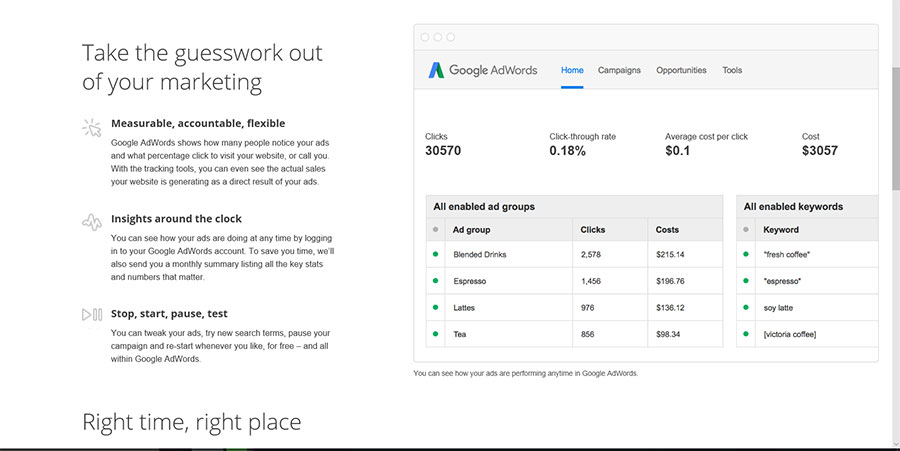Click the $136.12 cost value
The width and height of the screenshot is (900, 451).
click(670, 308)
